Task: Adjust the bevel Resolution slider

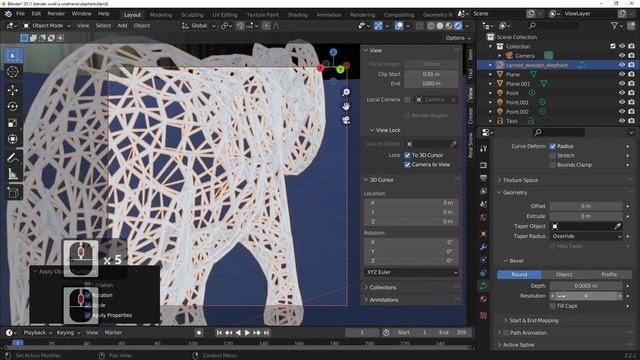Action: point(586,296)
